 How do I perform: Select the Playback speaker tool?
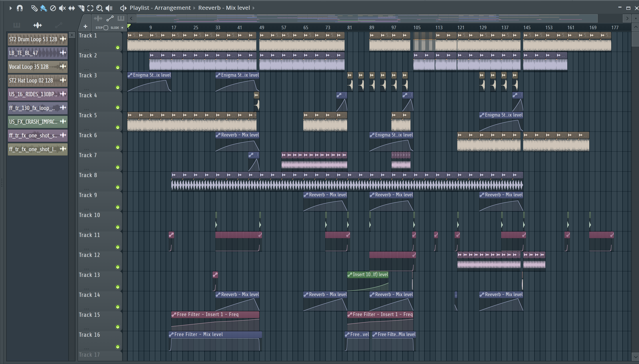(109, 8)
